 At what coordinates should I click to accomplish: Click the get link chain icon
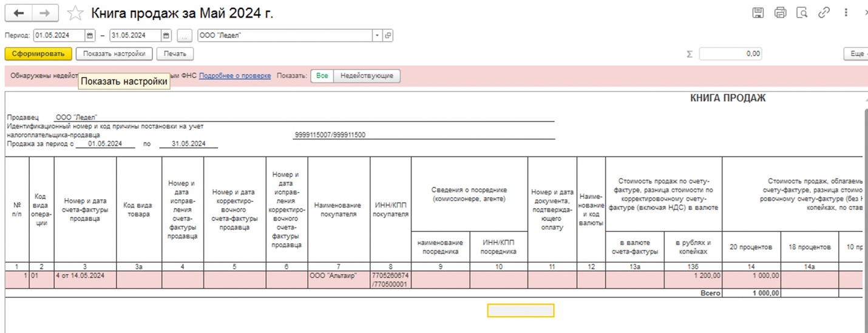pos(824,13)
